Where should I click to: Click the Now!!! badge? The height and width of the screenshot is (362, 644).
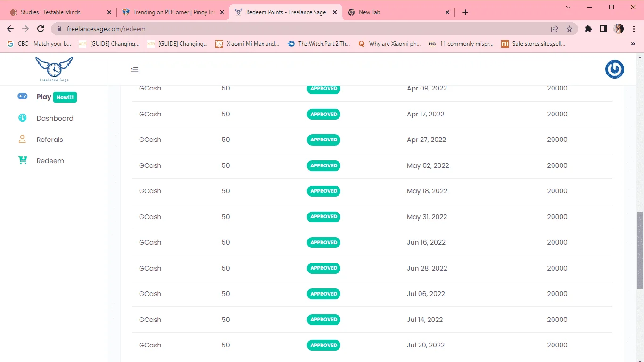coord(65,97)
